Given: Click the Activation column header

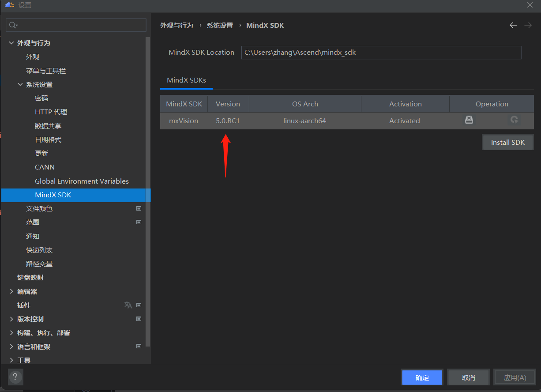Looking at the screenshot, I should [x=405, y=104].
